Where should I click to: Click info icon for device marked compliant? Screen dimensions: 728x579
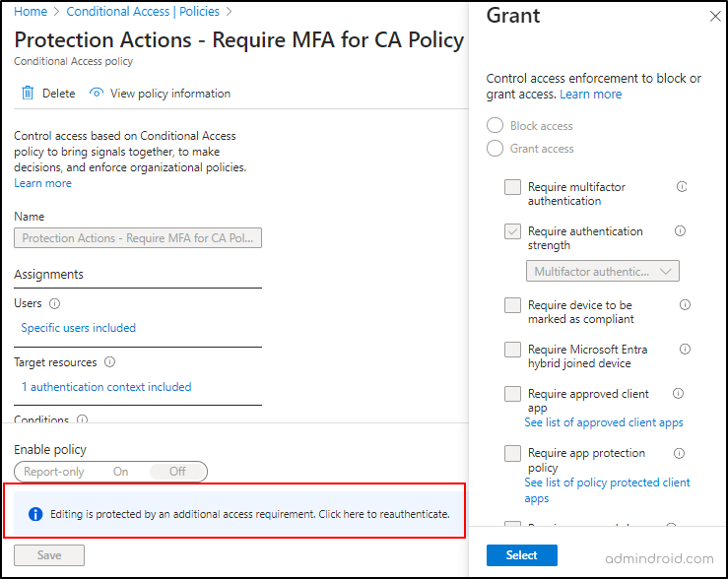[x=685, y=305]
